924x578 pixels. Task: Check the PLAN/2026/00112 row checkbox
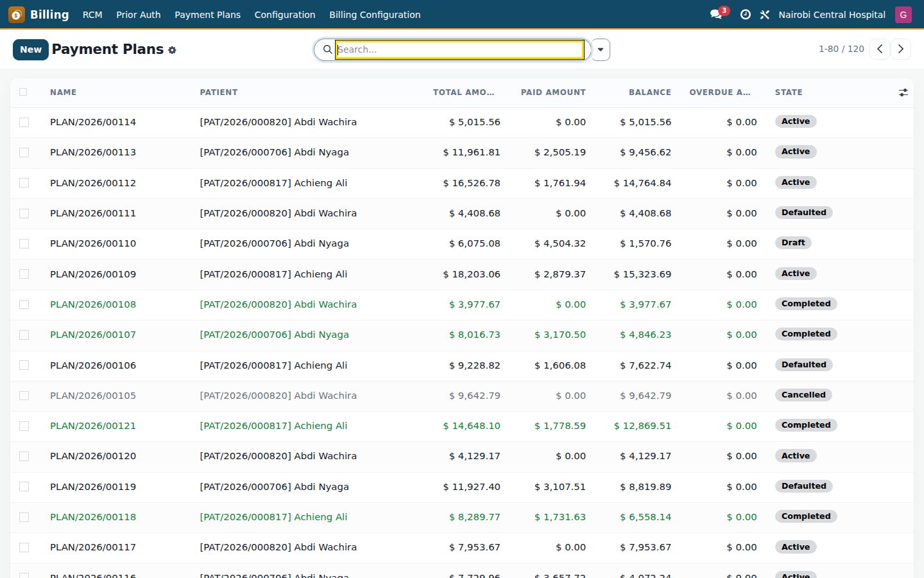(24, 183)
